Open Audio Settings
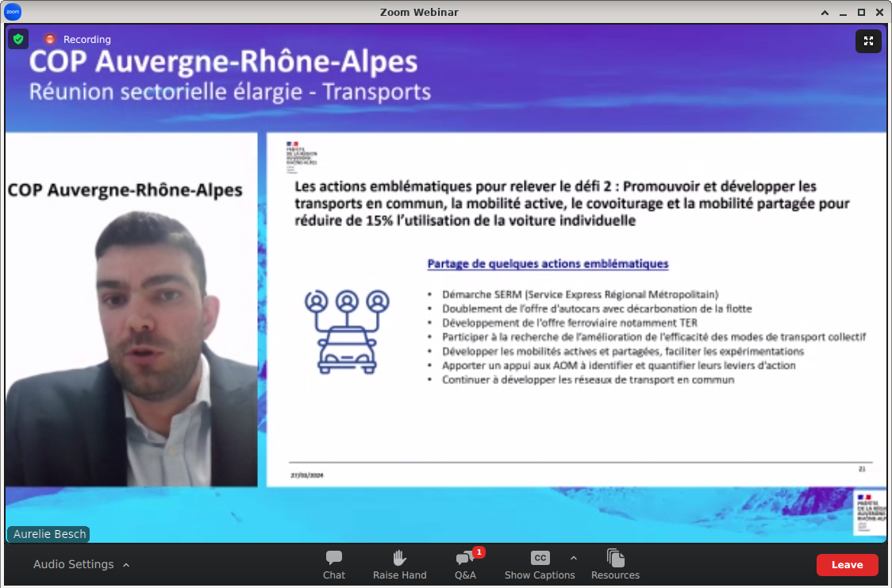The height and width of the screenshot is (588, 892). point(73,564)
